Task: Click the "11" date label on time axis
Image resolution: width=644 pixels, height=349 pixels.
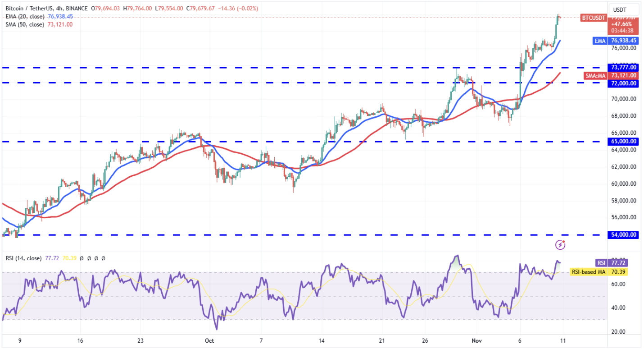Action: [563, 341]
